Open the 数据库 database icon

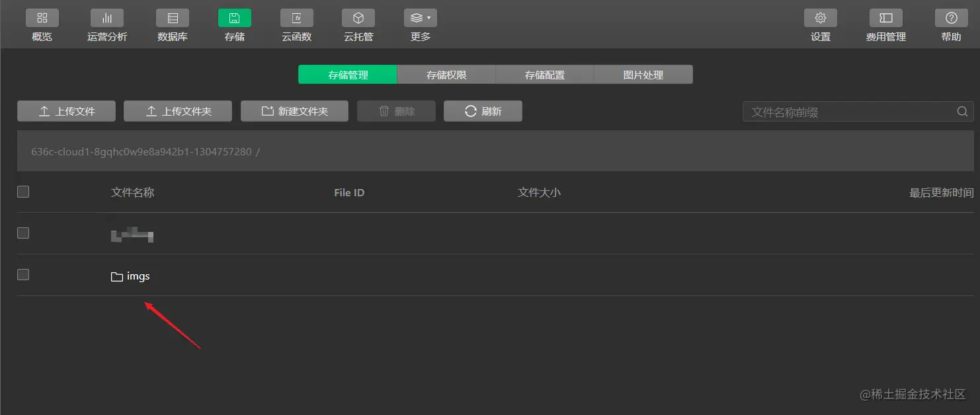(x=173, y=18)
